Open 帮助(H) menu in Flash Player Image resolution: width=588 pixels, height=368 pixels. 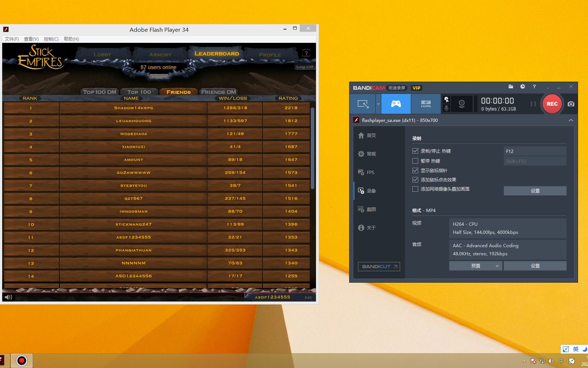[71, 39]
